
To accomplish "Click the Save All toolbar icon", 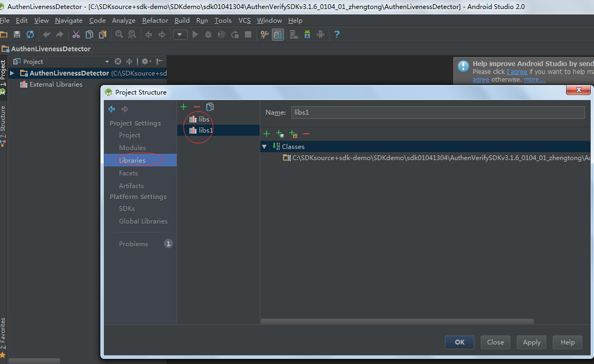I will (x=17, y=34).
